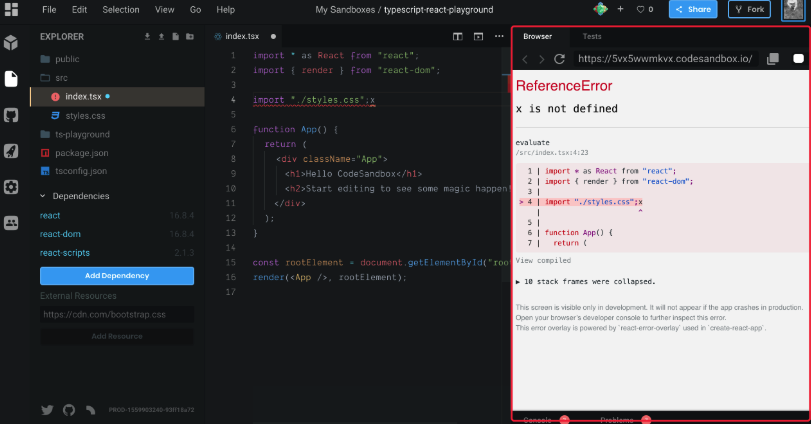Open the Twitter link in footer
Image resolution: width=811 pixels, height=424 pixels.
(x=47, y=410)
